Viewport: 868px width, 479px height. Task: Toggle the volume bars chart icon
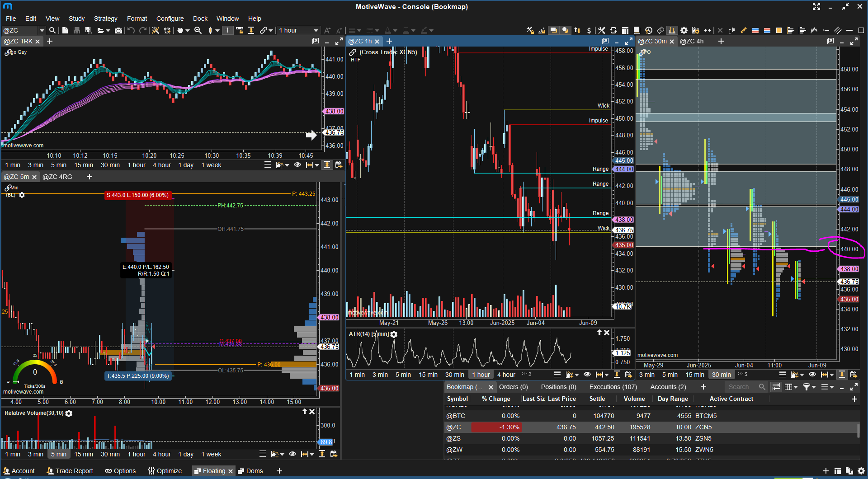click(672, 30)
